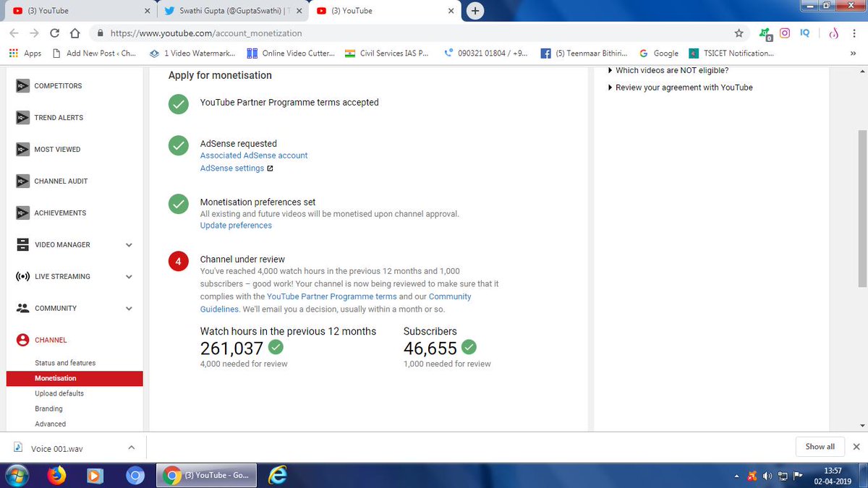Open Online Video Cutter bookmark
The width and height of the screenshot is (868, 488).
(292, 53)
